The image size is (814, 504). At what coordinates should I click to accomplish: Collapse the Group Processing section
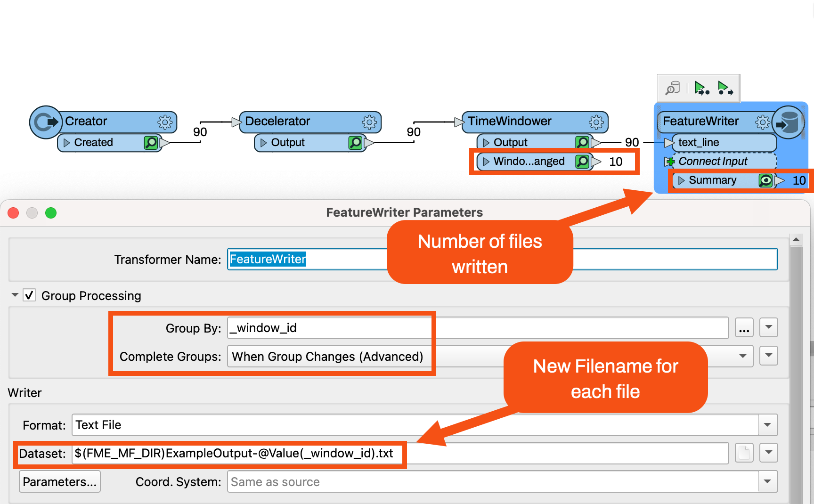pyautogui.click(x=15, y=295)
